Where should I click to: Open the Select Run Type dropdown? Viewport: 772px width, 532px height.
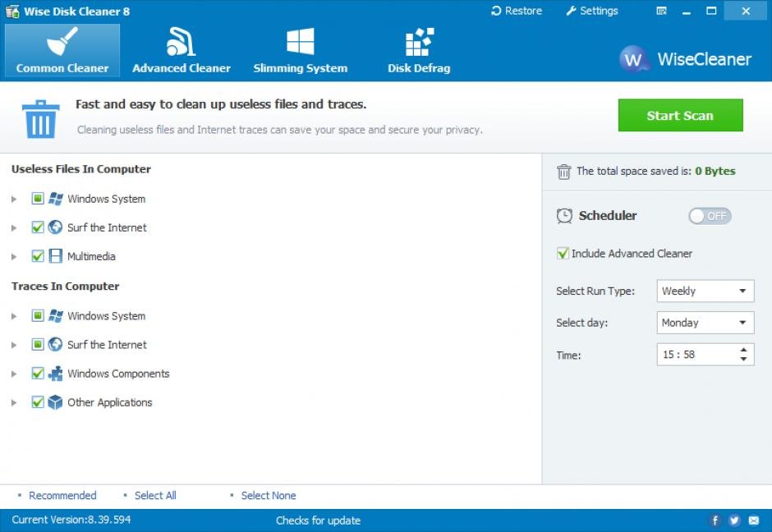705,291
